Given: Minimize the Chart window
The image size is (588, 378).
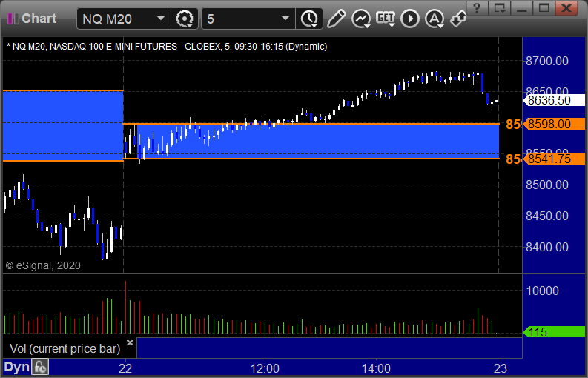Looking at the screenshot, I should point(521,8).
